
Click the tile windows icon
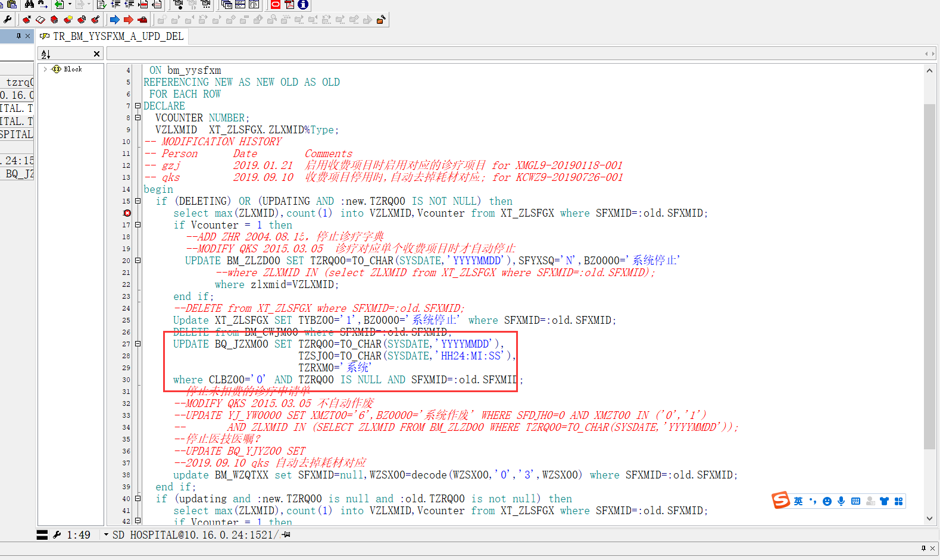pyautogui.click(x=241, y=4)
